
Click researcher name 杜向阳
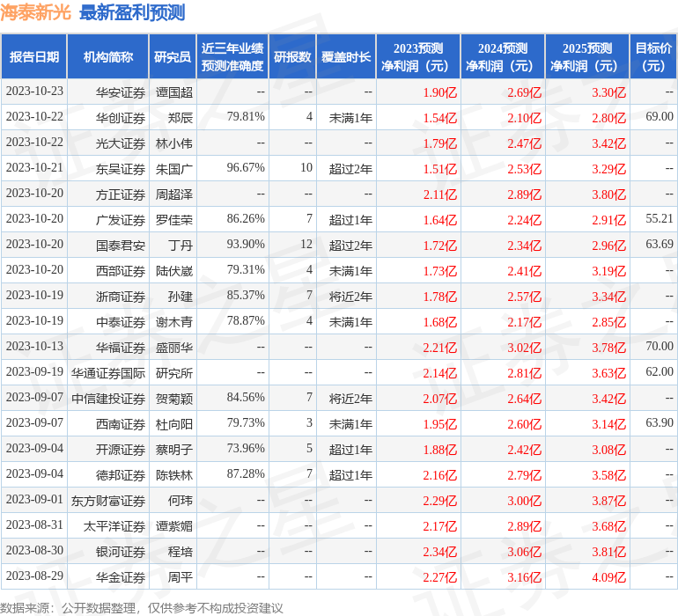pos(173,424)
